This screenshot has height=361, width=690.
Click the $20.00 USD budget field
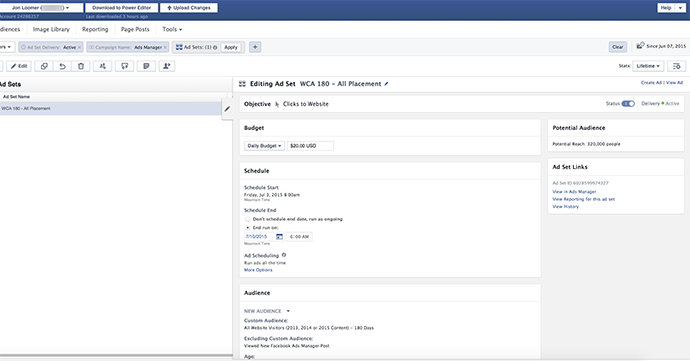click(310, 146)
